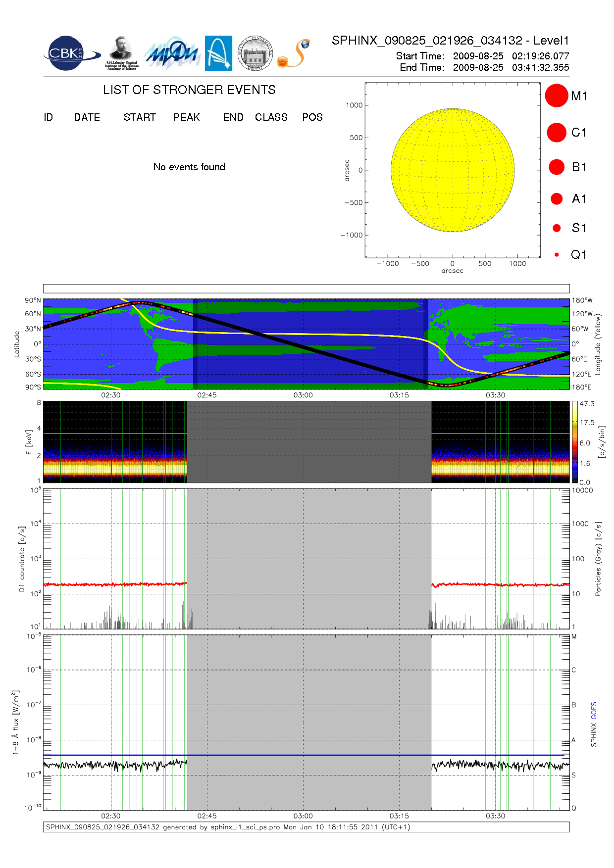The width and height of the screenshot is (614, 868).
Task: Click the "No events found" text
Action: coord(189,167)
